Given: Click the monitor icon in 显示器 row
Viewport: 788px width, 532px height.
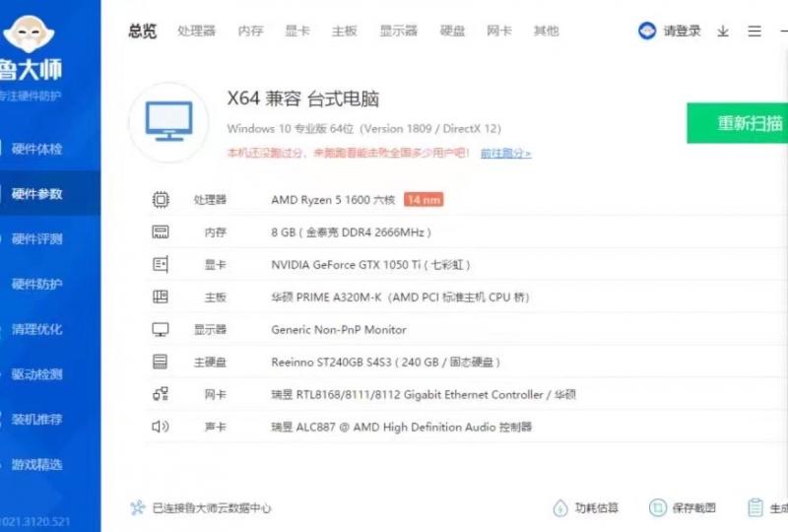Looking at the screenshot, I should click(x=161, y=329).
